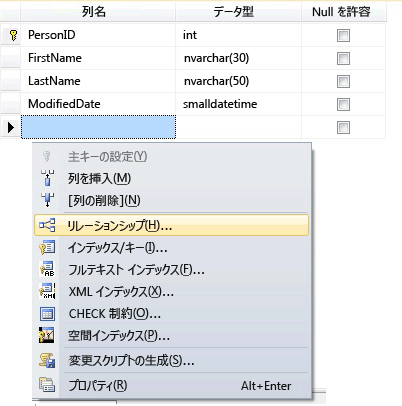The width and height of the screenshot is (402, 406).
Task: Click the change script icon next to 変更スクリプトの生成
Action: click(47, 360)
